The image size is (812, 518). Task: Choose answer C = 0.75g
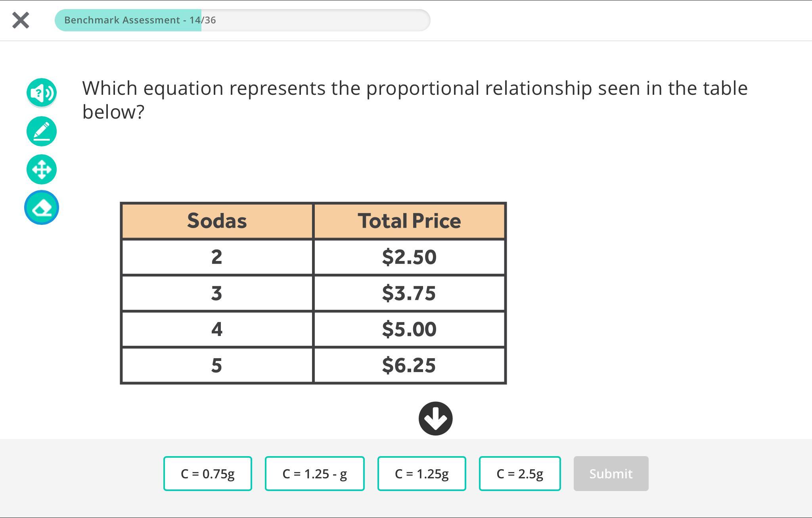pos(207,474)
